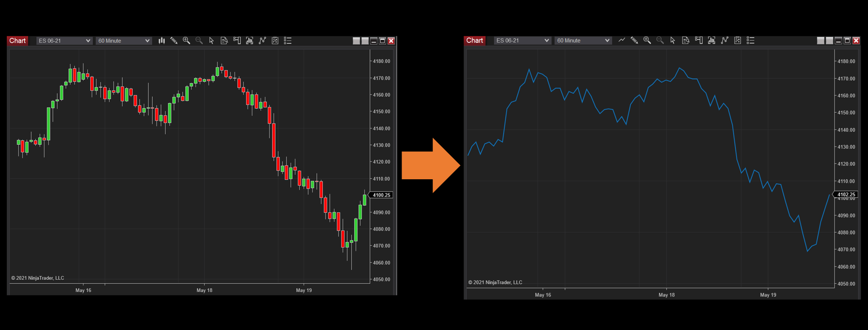The height and width of the screenshot is (330, 868).
Task: Select cursor pointer tool in line chart window
Action: click(x=673, y=40)
